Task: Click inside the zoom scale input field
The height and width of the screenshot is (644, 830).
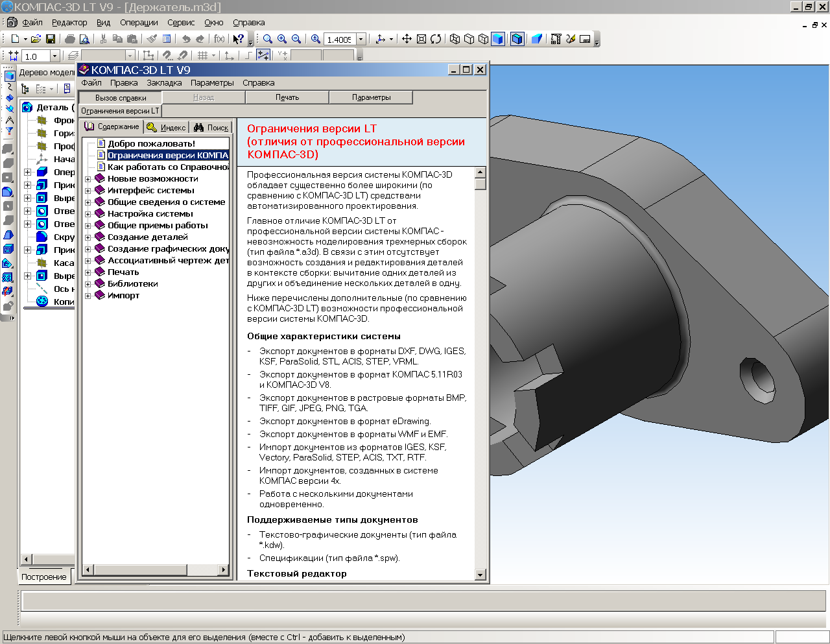Action: (340, 40)
